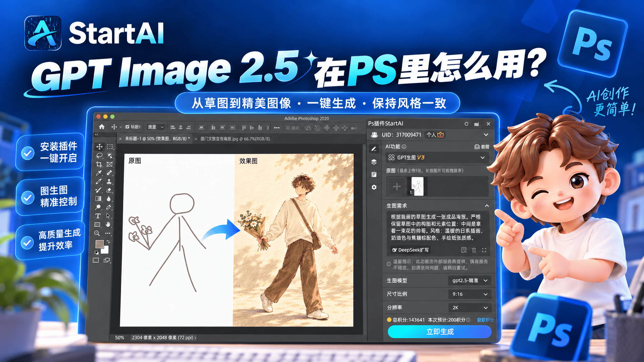Open StartAI sidebar settings gear

[374, 187]
